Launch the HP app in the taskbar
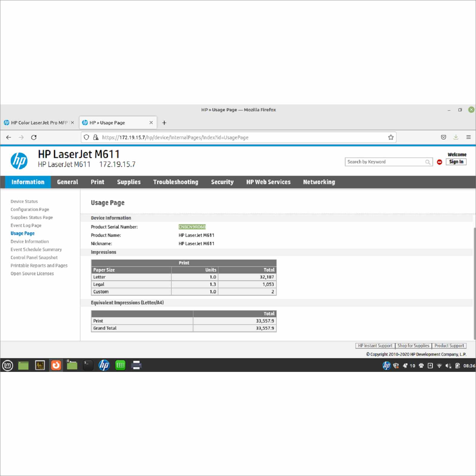This screenshot has width=476, height=476. tap(104, 365)
